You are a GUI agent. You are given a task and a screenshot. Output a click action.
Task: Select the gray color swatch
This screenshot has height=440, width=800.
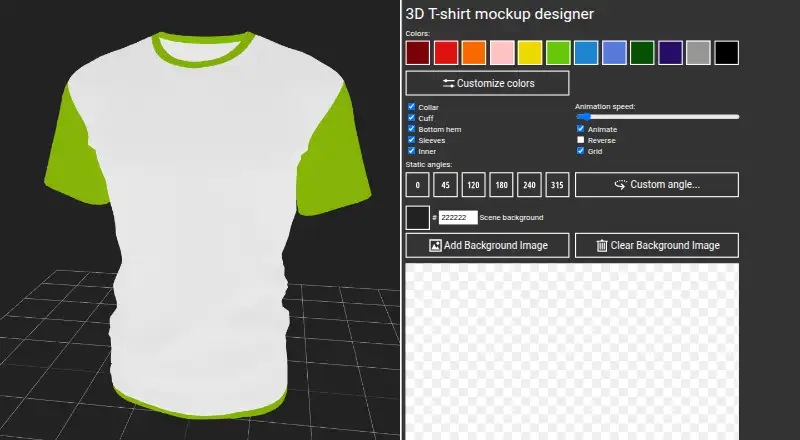(698, 53)
